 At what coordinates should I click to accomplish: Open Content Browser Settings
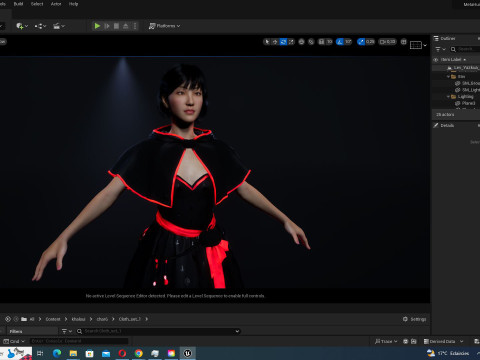click(414, 319)
